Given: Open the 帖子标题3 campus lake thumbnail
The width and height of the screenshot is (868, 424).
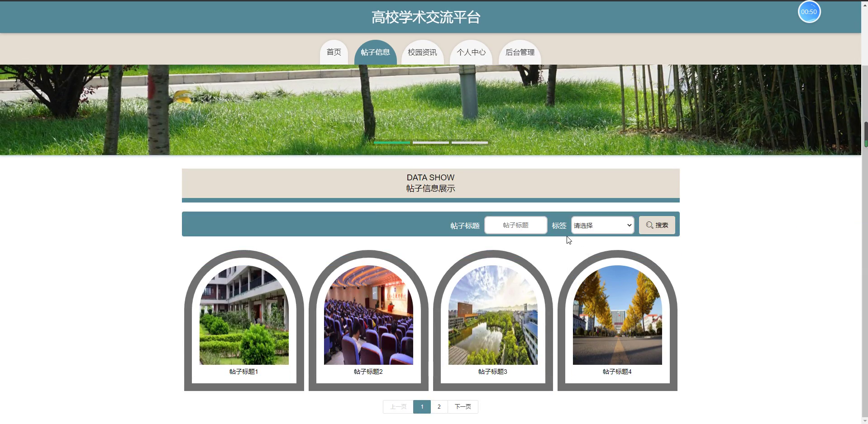Looking at the screenshot, I should 493,315.
